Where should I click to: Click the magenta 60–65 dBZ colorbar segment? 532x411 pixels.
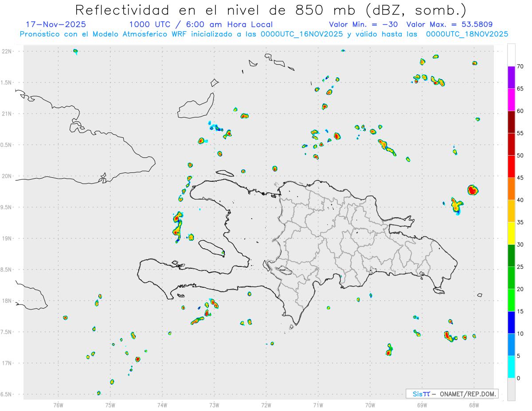pyautogui.click(x=511, y=100)
